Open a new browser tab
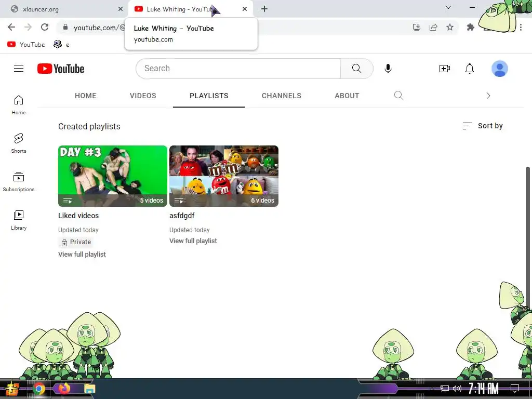532x399 pixels. pyautogui.click(x=264, y=9)
